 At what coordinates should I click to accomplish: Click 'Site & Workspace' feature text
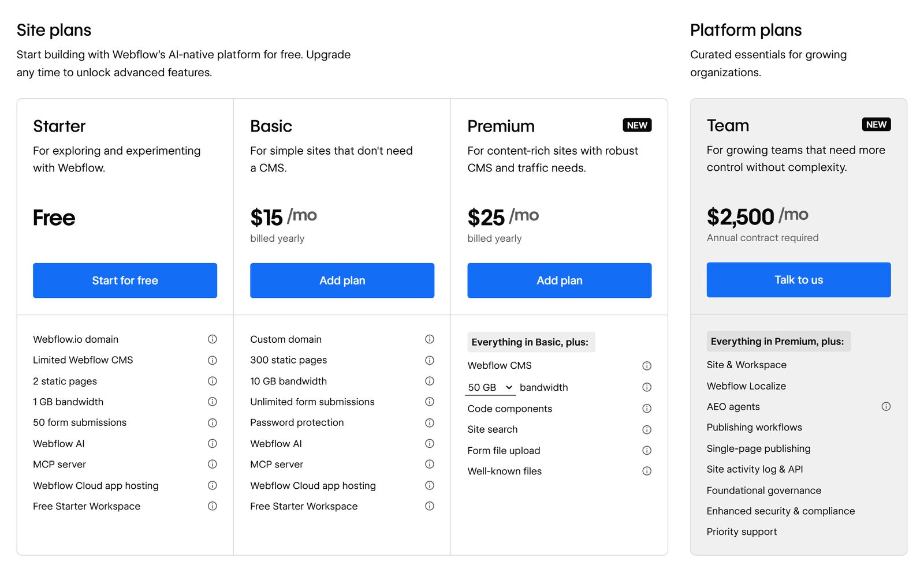746,365
